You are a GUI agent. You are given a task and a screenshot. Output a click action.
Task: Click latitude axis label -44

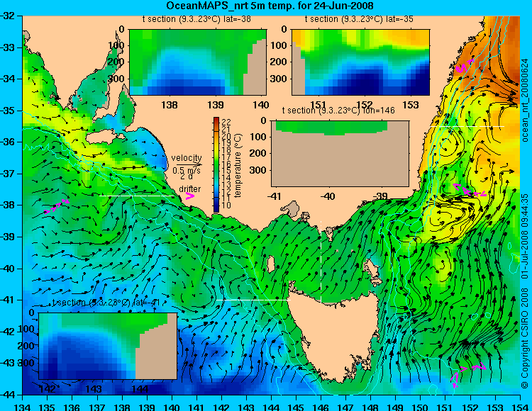[8, 395]
